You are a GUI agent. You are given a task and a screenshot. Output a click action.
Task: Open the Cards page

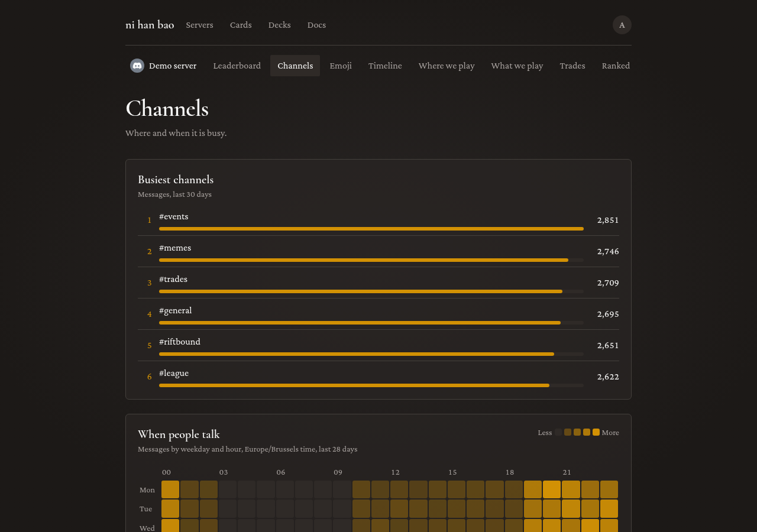coord(241,25)
